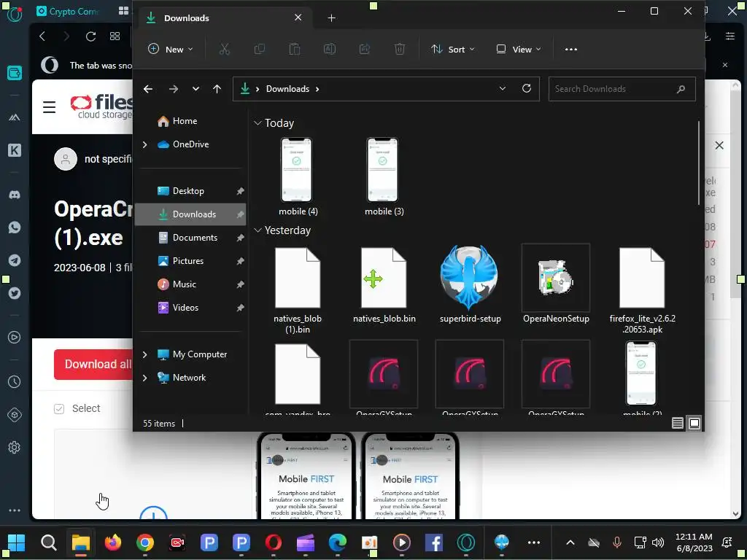Click the Delete trash icon in Explorer toolbar

coord(400,49)
